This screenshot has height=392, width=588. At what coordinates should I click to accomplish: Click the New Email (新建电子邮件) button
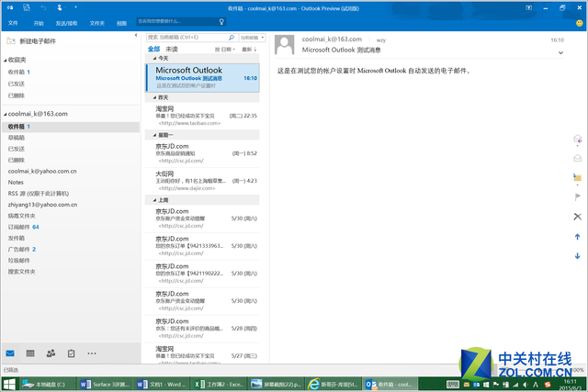31,41
